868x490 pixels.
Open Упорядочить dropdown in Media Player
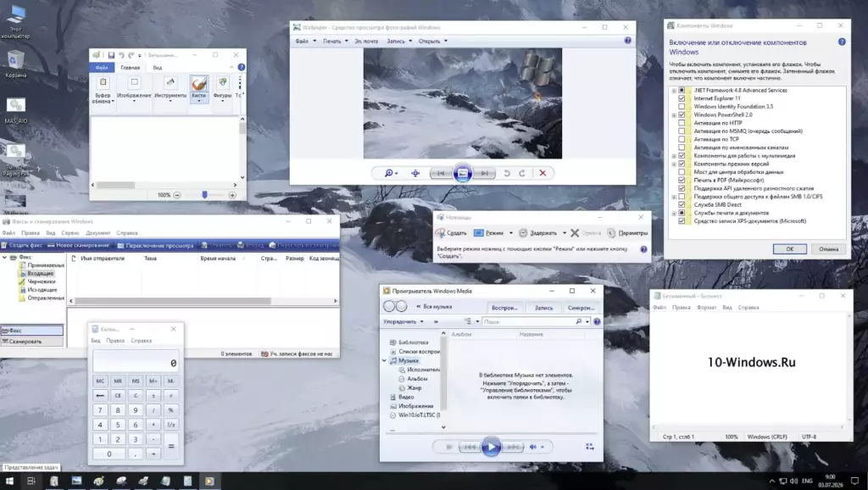[x=403, y=321]
